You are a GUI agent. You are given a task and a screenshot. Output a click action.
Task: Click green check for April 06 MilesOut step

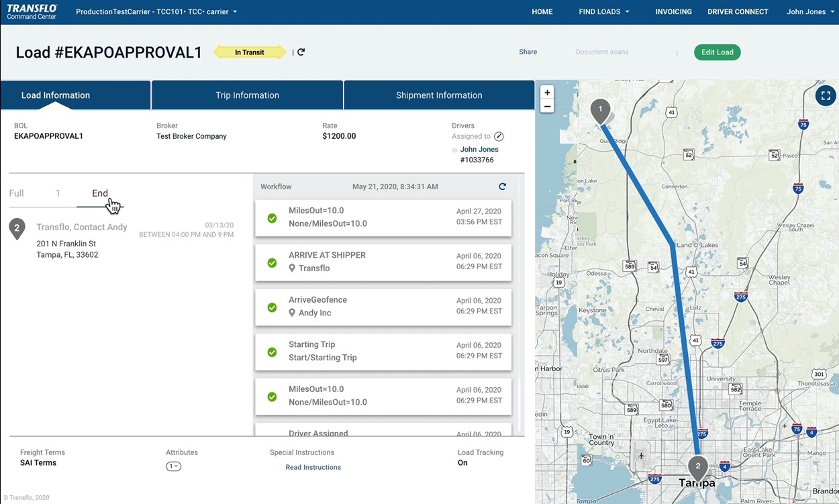click(x=272, y=397)
